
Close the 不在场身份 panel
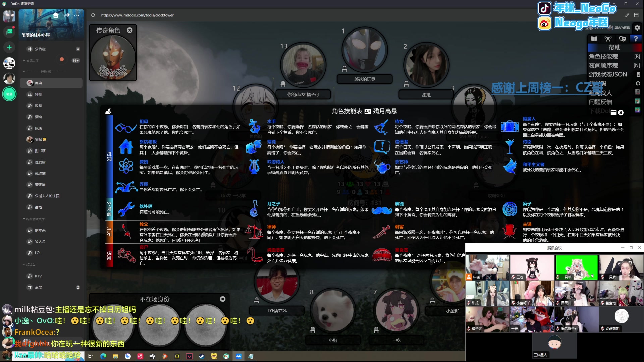223,299
